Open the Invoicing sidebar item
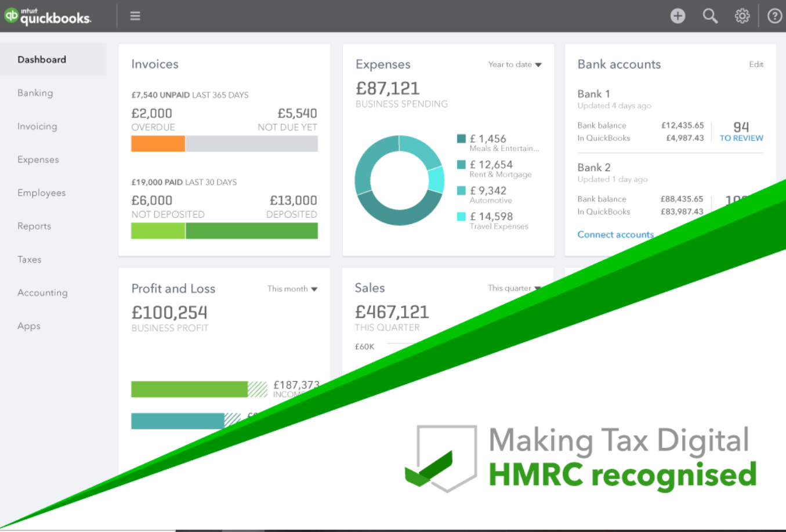The image size is (786, 532). tap(37, 126)
